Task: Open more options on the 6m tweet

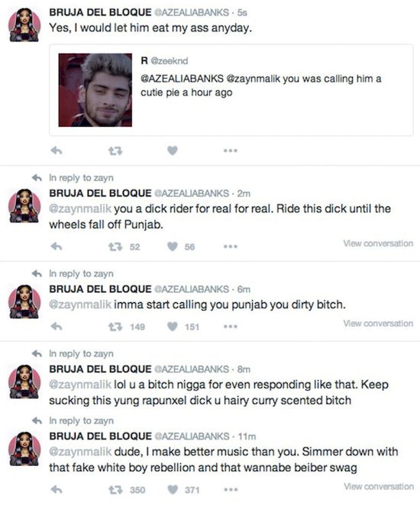Action: coord(231,327)
